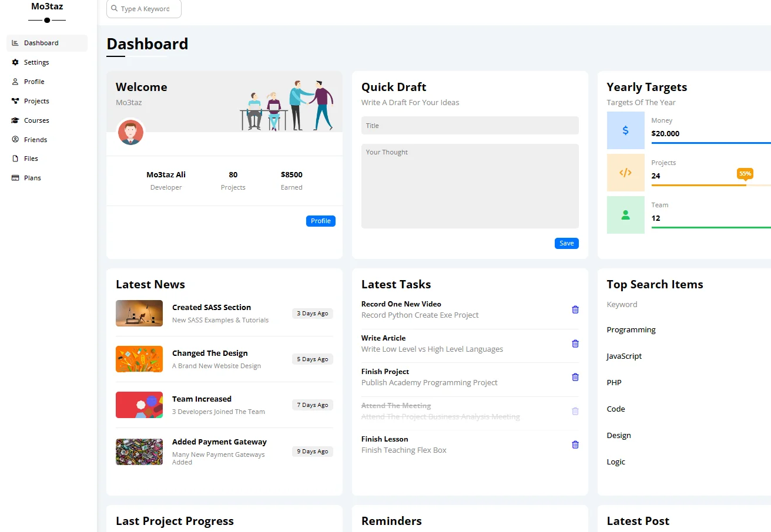
Task: Click the 5 Days Ago label
Action: point(313,359)
